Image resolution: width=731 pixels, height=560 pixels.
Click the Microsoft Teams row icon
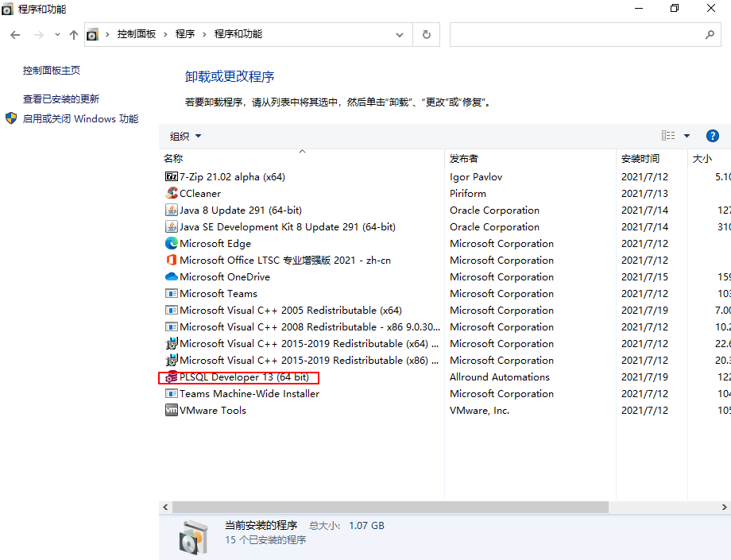(x=172, y=294)
